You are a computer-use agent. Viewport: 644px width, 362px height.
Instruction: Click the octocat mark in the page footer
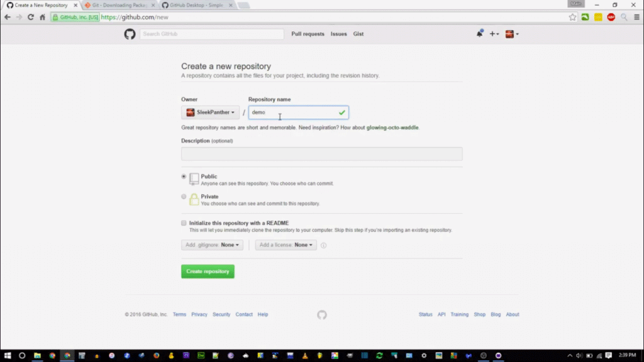[321, 315]
